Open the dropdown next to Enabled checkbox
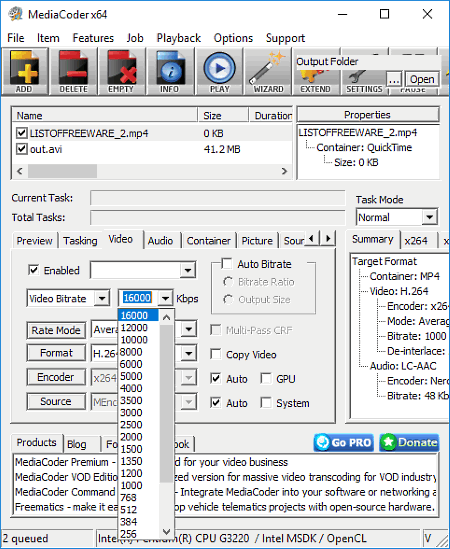The image size is (450, 549). point(188,270)
